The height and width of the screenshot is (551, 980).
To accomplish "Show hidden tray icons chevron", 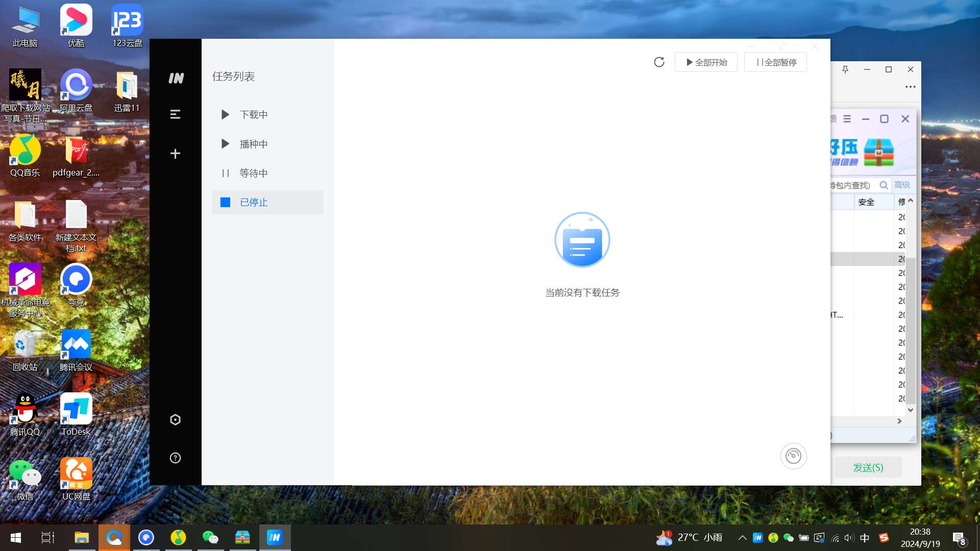I will (x=743, y=538).
